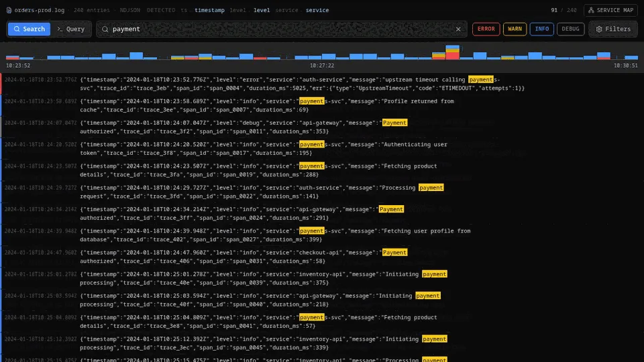Image resolution: width=644 pixels, height=362 pixels.
Task: Click highlighted Payment match in checkout-api entry
Action: [394, 253]
